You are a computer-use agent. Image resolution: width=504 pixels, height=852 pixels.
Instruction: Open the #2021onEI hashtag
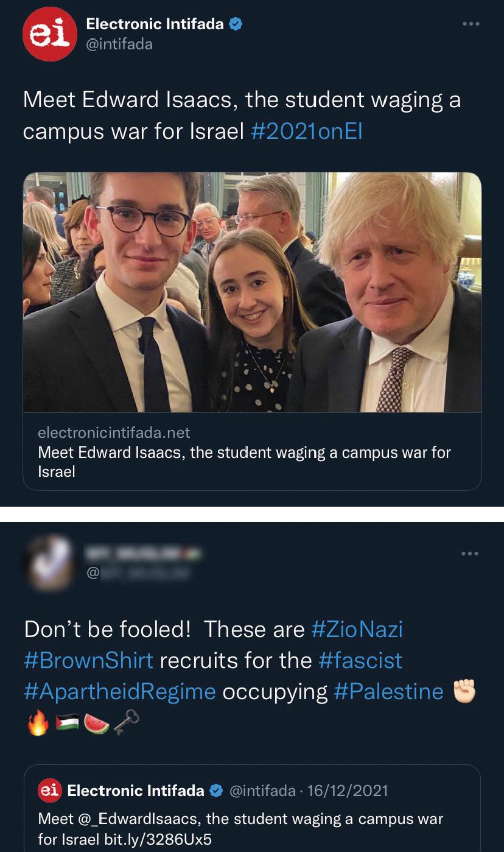coord(306,132)
